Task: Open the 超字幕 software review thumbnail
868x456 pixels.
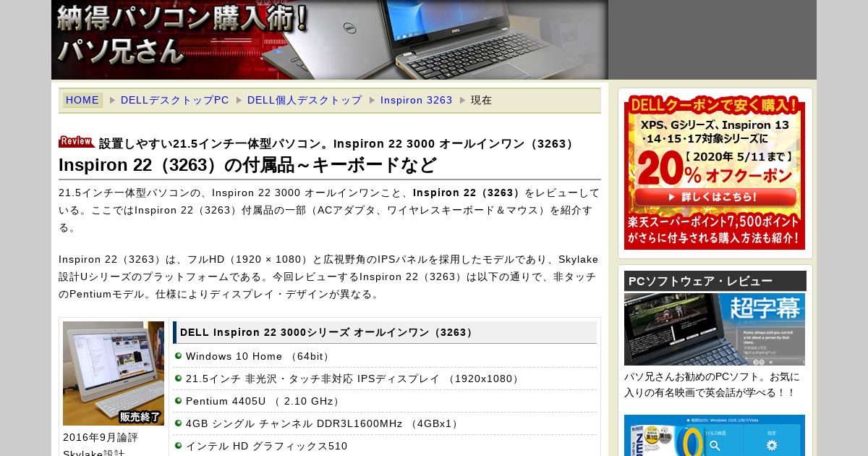Action: point(715,329)
